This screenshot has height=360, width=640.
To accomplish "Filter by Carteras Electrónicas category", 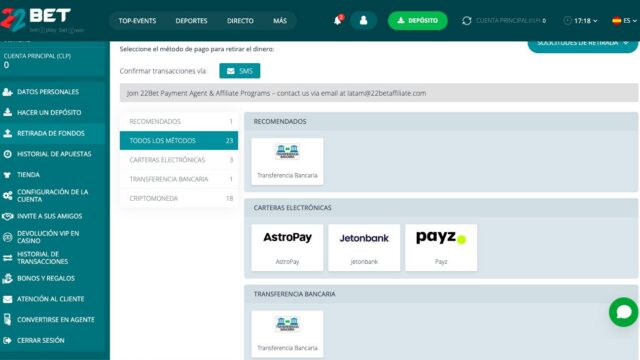I will coord(179,160).
